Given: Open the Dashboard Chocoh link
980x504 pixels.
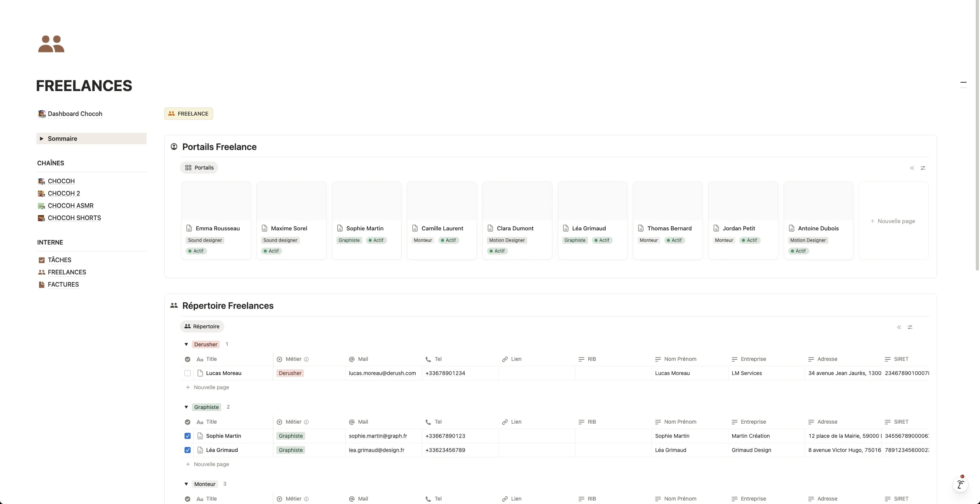Looking at the screenshot, I should [75, 113].
